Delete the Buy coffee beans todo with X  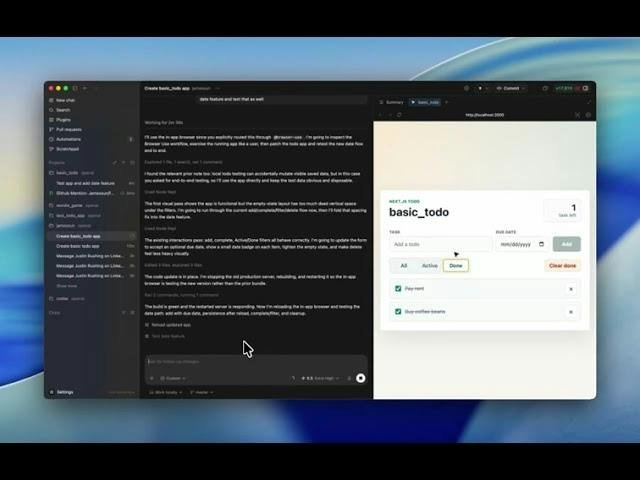(x=571, y=312)
